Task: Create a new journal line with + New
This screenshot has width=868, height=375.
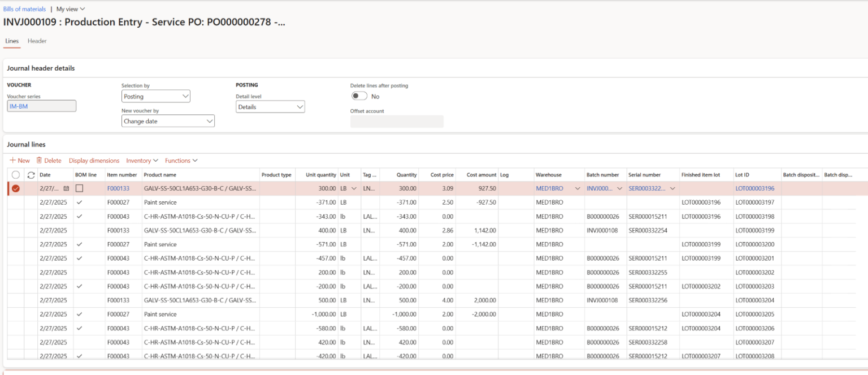Action: pyautogui.click(x=20, y=160)
